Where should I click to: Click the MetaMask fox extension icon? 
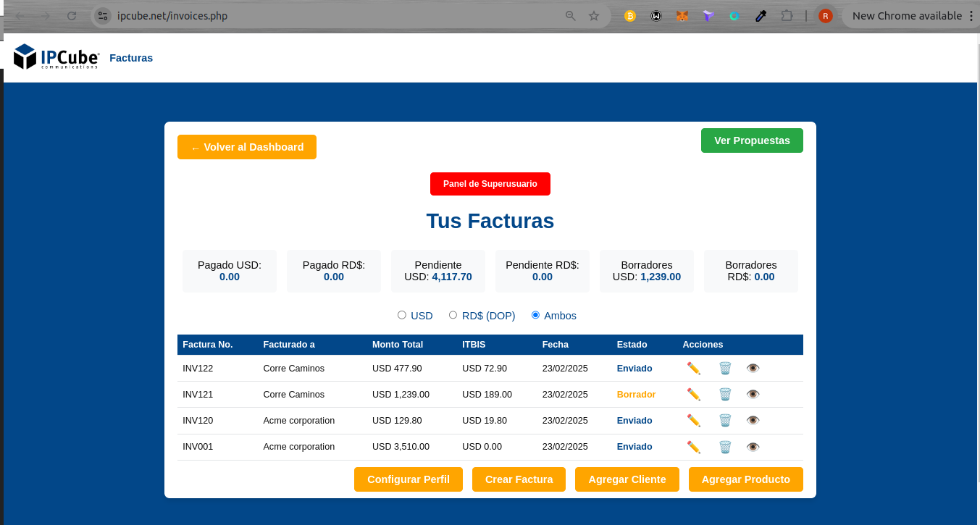click(x=682, y=16)
